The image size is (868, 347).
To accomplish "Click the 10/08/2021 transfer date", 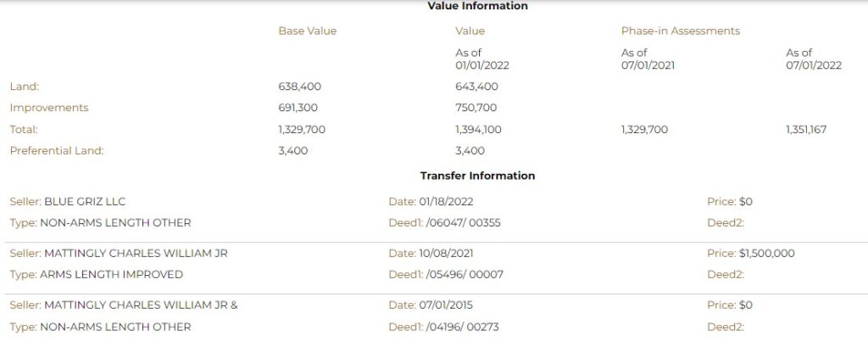I will click(446, 254).
